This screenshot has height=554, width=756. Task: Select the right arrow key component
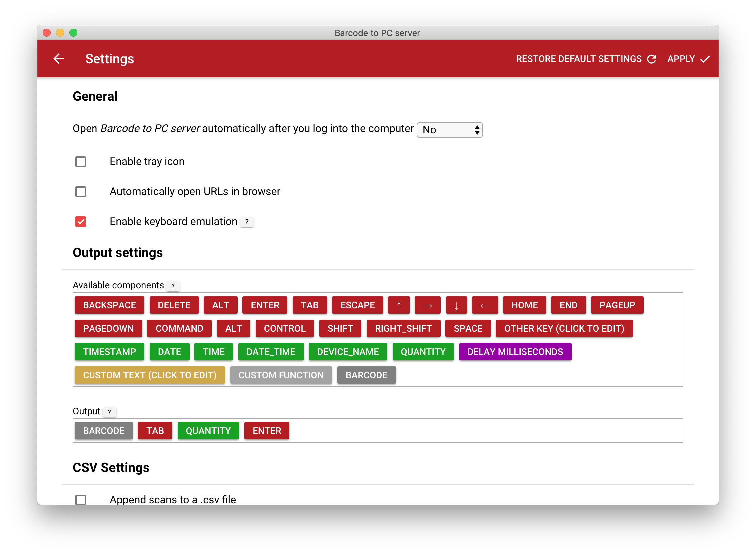tap(427, 305)
